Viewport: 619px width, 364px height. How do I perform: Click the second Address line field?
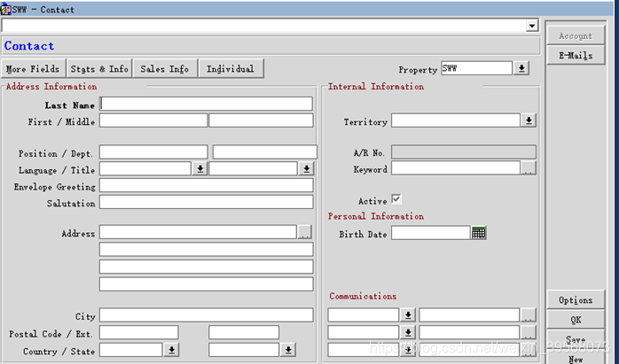pyautogui.click(x=207, y=249)
